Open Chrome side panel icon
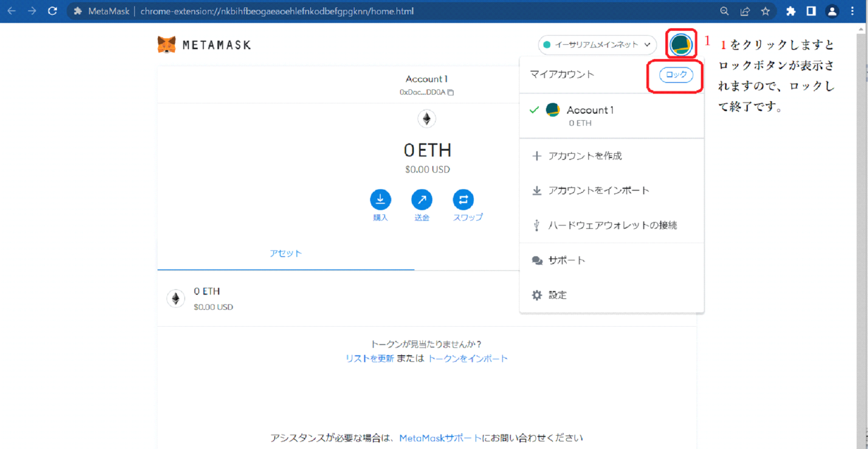This screenshot has width=868, height=449. click(x=811, y=11)
